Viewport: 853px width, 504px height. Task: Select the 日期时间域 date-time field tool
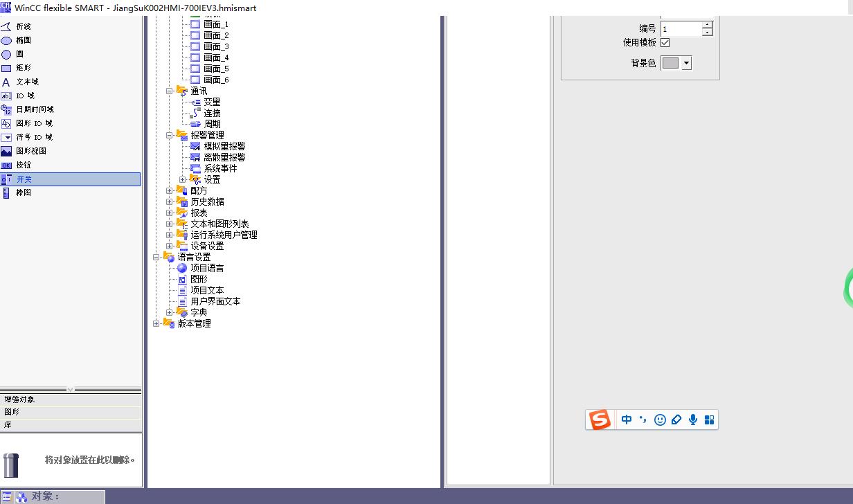point(34,109)
